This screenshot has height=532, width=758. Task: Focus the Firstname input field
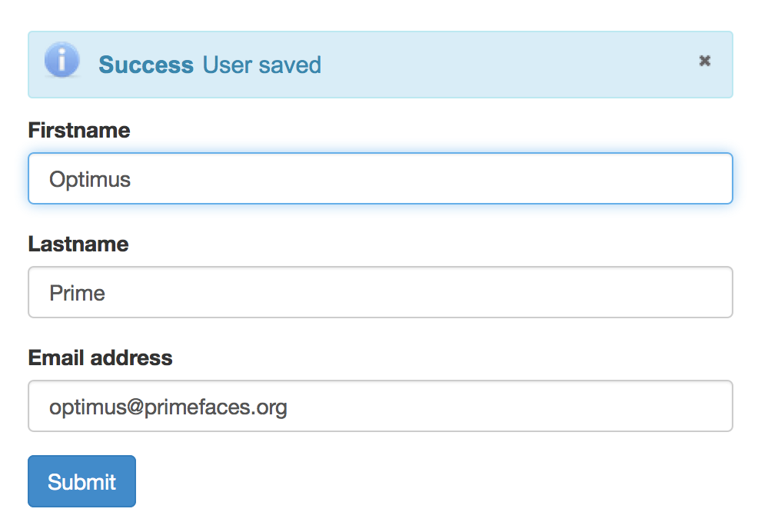[381, 178]
